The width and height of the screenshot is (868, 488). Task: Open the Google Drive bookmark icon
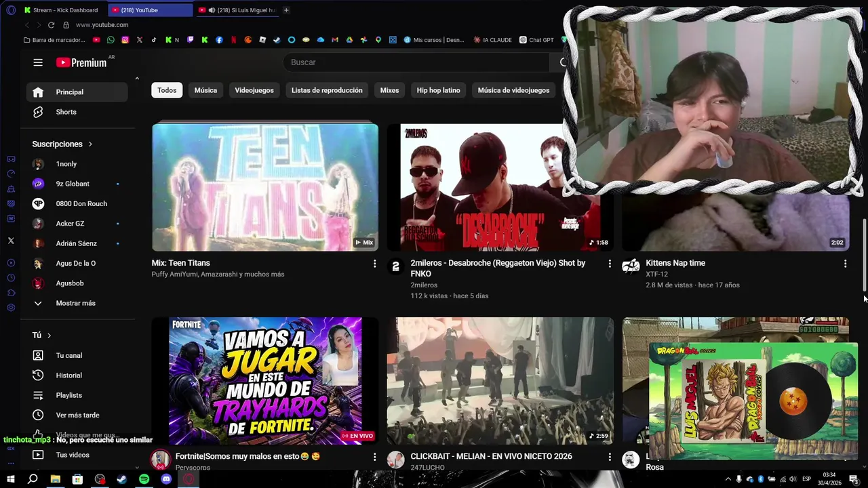click(x=349, y=40)
